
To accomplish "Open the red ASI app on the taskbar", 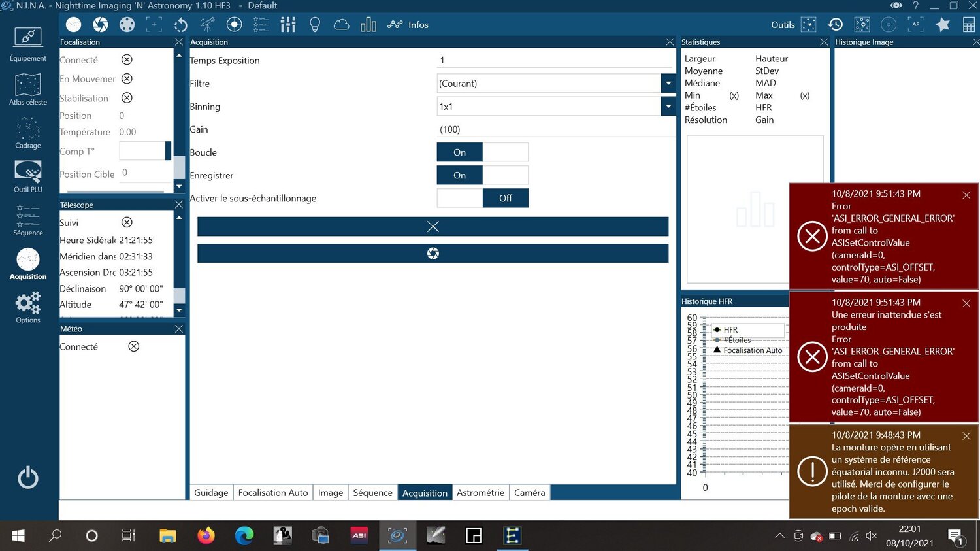I will coord(359,536).
